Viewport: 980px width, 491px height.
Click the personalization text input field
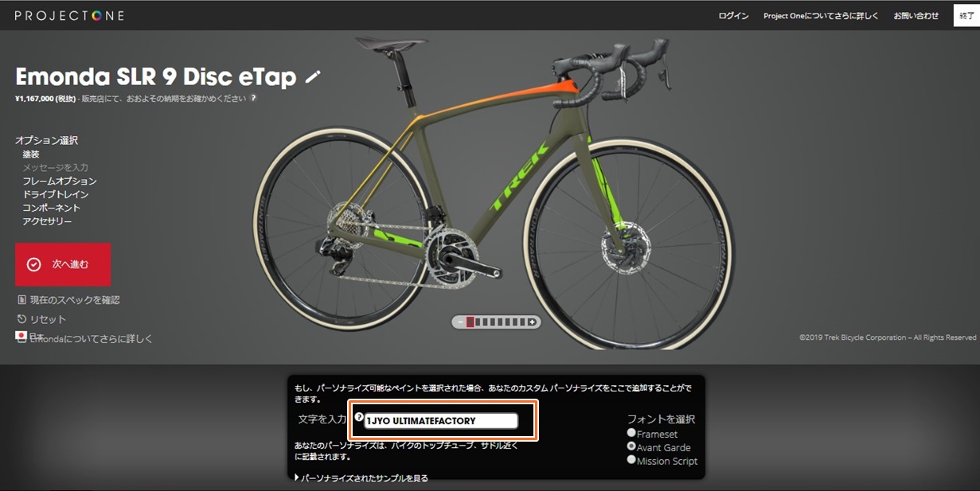[441, 421]
